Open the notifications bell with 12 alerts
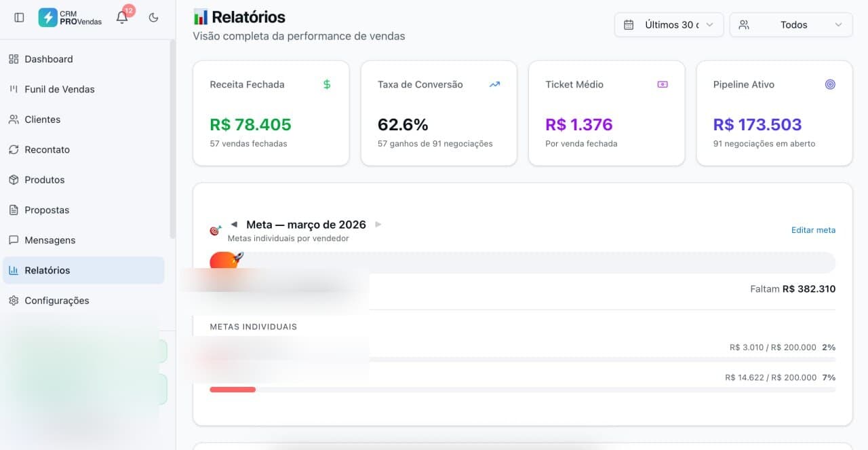The height and width of the screenshot is (450, 868). [122, 18]
